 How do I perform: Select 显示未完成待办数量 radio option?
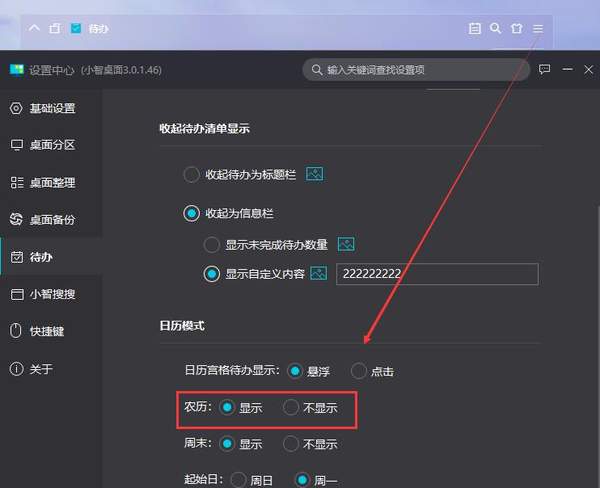[x=211, y=245]
